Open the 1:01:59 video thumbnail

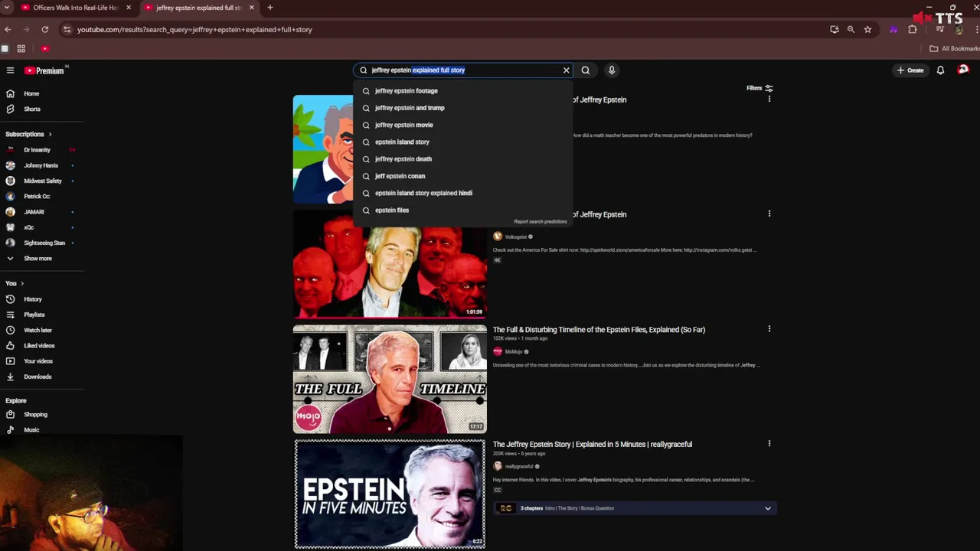point(390,264)
